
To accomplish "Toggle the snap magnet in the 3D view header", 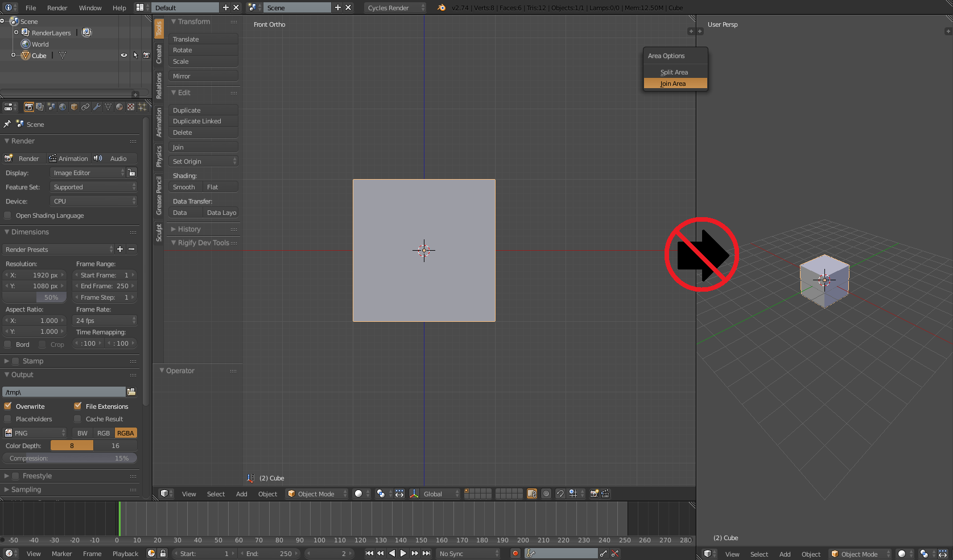I will click(560, 493).
